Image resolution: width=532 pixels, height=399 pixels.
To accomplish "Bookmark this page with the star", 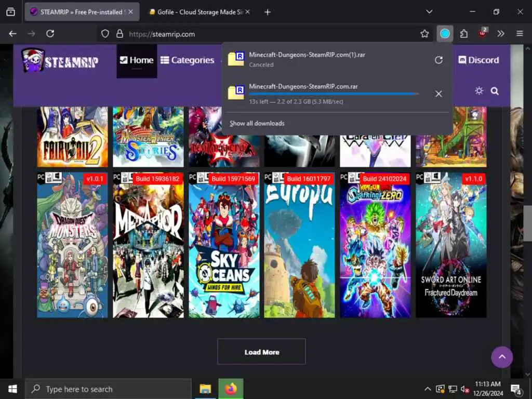I will pos(424,34).
